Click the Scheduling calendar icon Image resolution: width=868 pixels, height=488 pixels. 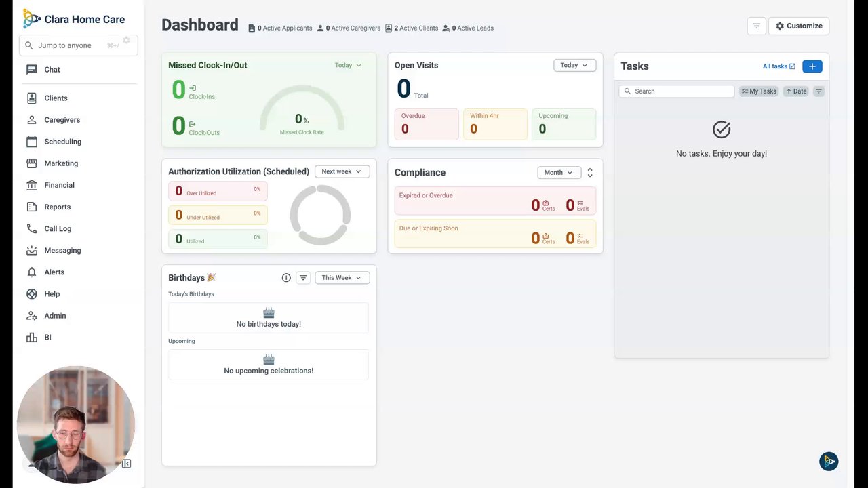(32, 142)
